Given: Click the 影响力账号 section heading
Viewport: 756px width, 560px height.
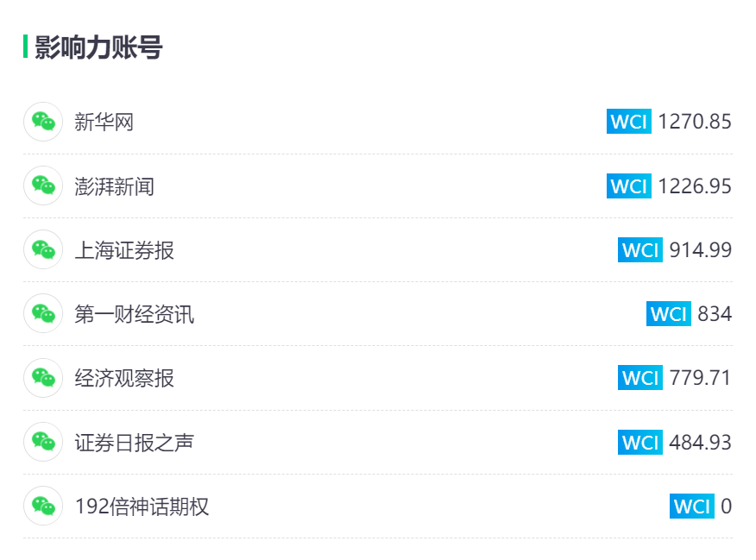Looking at the screenshot, I should (x=98, y=47).
